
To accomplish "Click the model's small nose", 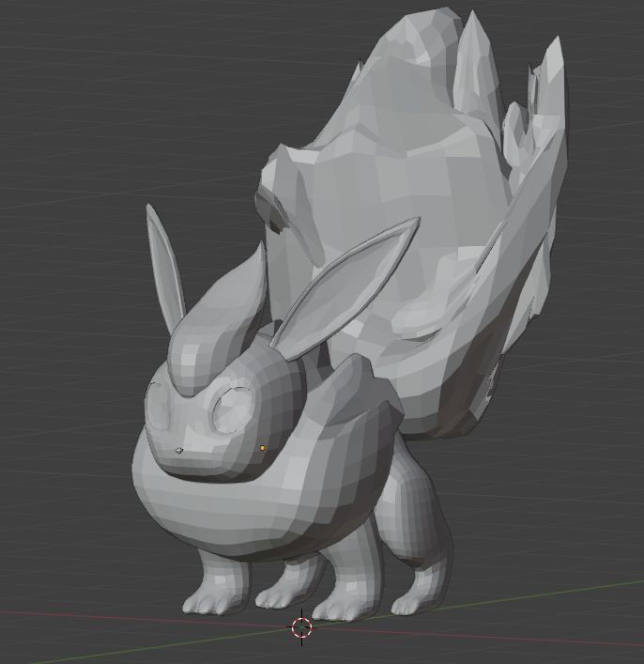I will pyautogui.click(x=179, y=451).
